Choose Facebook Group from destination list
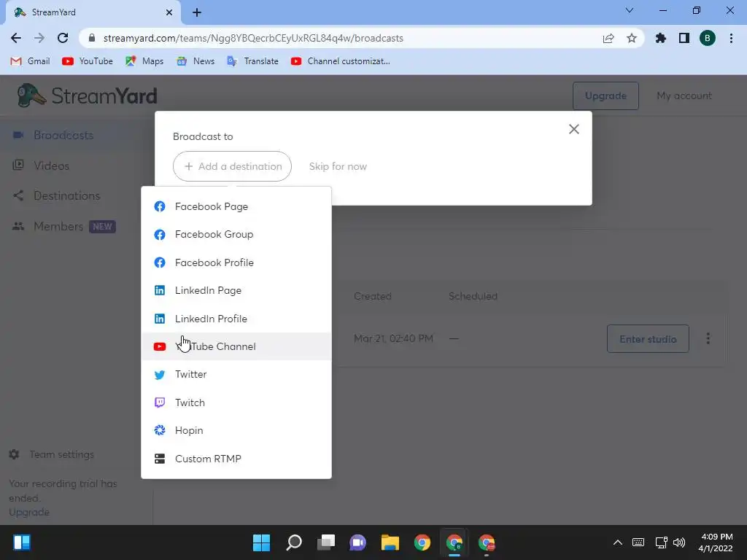 [x=236, y=234]
